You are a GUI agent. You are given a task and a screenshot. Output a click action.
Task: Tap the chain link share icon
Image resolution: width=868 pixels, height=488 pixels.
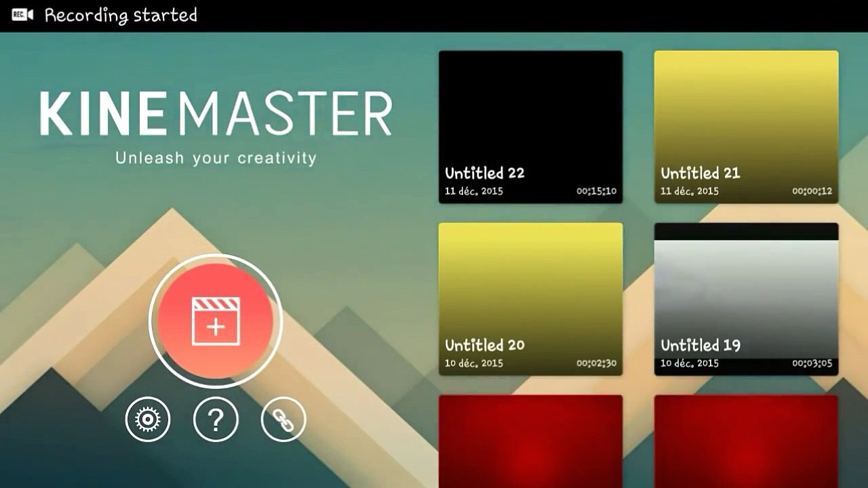(283, 420)
